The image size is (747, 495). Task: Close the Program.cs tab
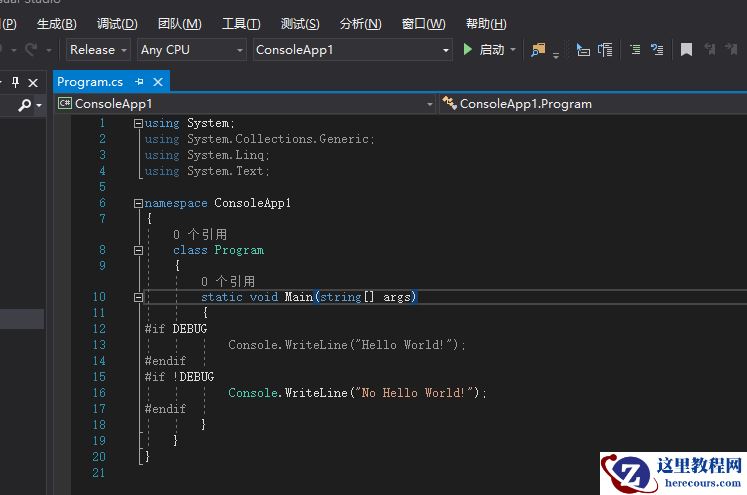[157, 82]
